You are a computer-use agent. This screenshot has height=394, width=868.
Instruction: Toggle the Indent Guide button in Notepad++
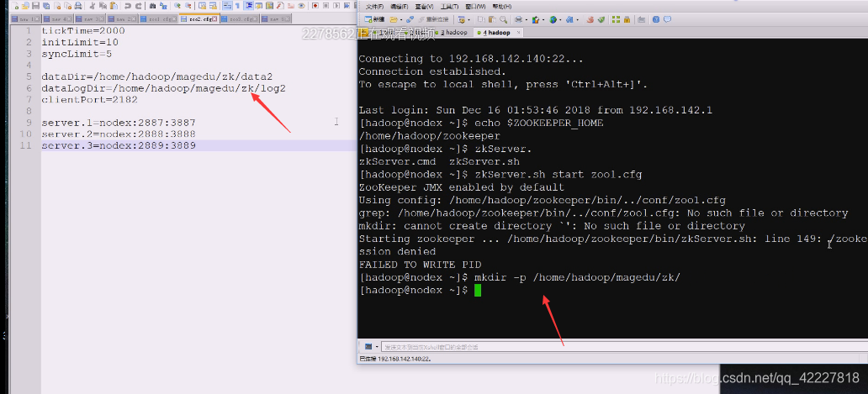click(x=249, y=6)
